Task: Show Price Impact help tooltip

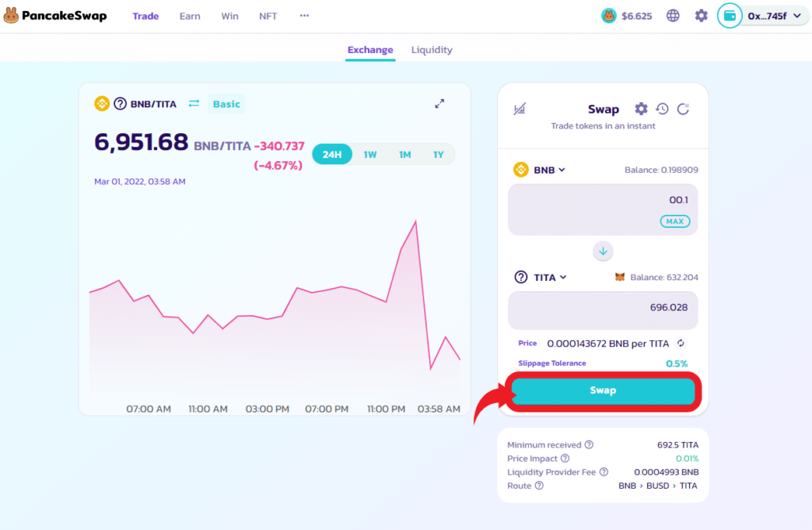Action: pyautogui.click(x=565, y=459)
